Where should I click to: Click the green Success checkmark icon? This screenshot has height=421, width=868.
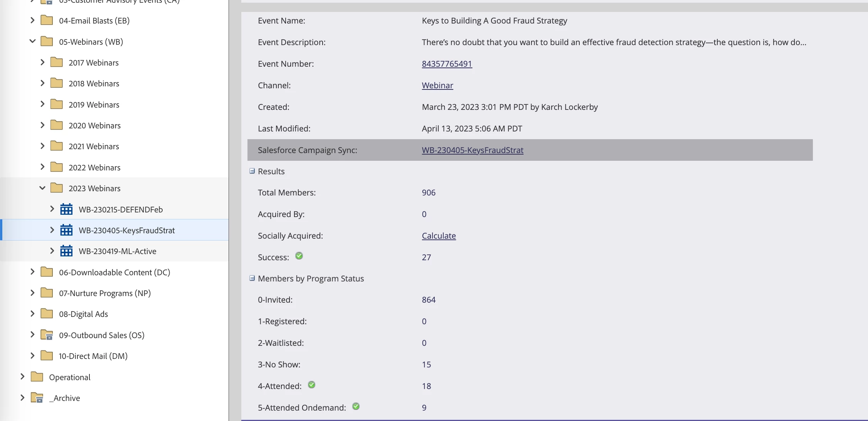click(x=299, y=256)
